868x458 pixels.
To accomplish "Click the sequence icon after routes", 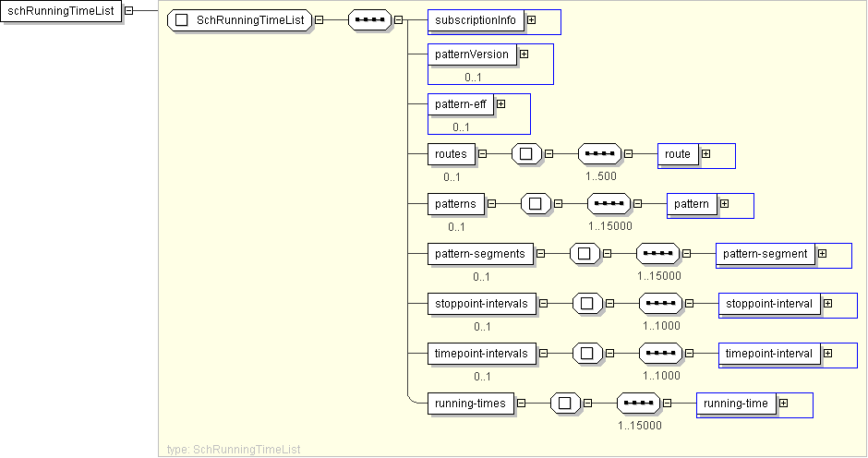I will tap(600, 154).
